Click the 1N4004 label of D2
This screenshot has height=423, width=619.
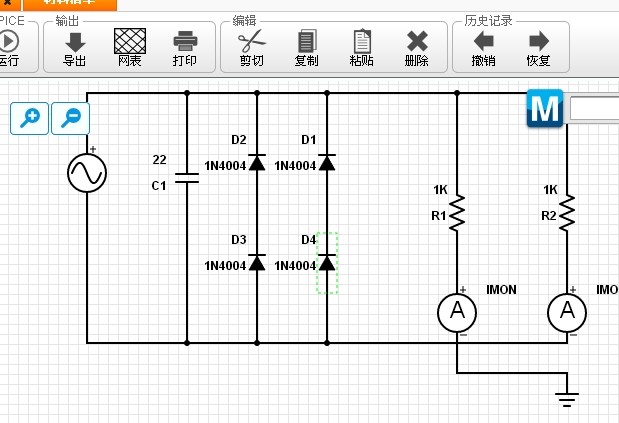[x=225, y=166]
